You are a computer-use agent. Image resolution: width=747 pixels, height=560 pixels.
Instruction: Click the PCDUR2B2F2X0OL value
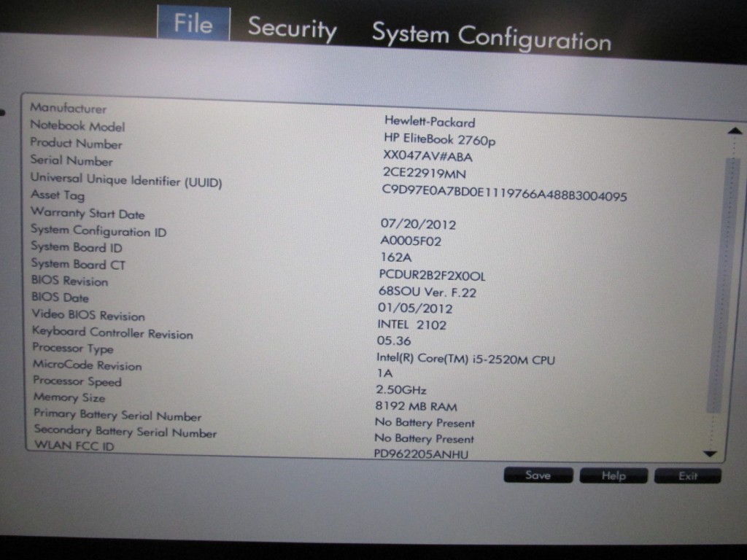click(432, 275)
